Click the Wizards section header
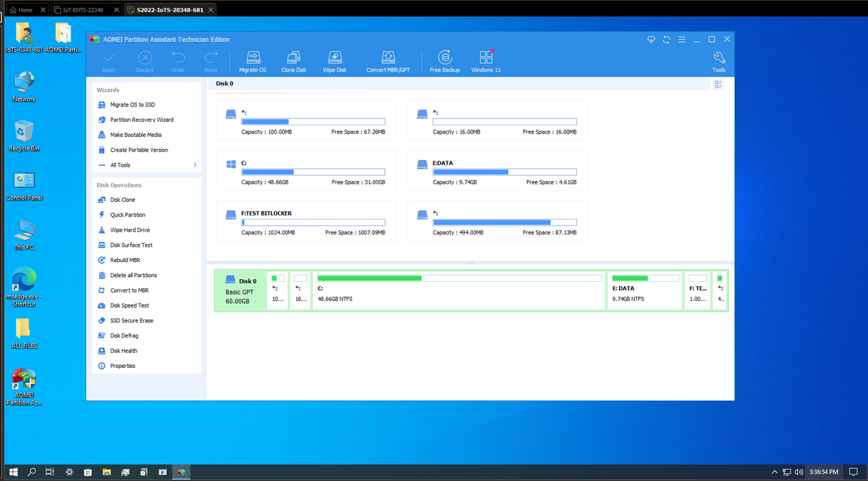868x481 pixels. click(108, 89)
